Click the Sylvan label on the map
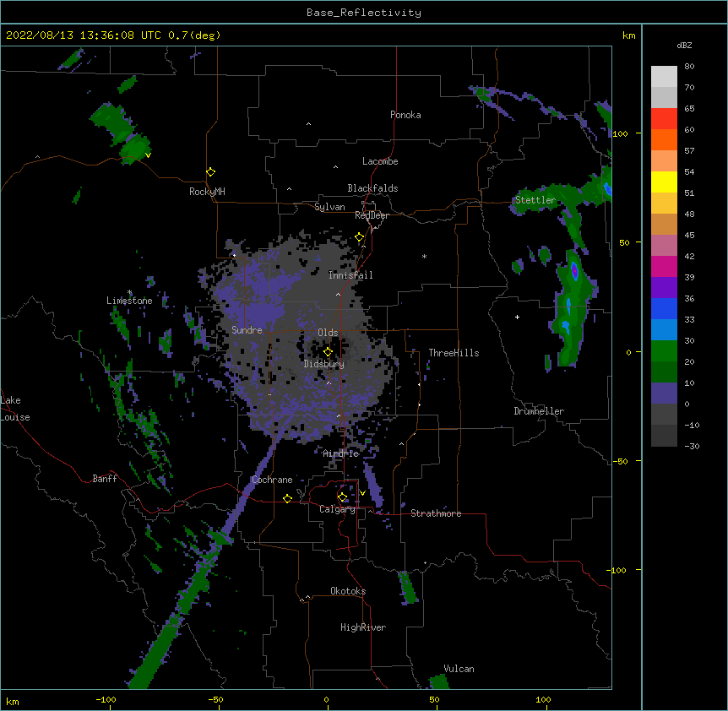728x711 pixels. click(x=329, y=207)
